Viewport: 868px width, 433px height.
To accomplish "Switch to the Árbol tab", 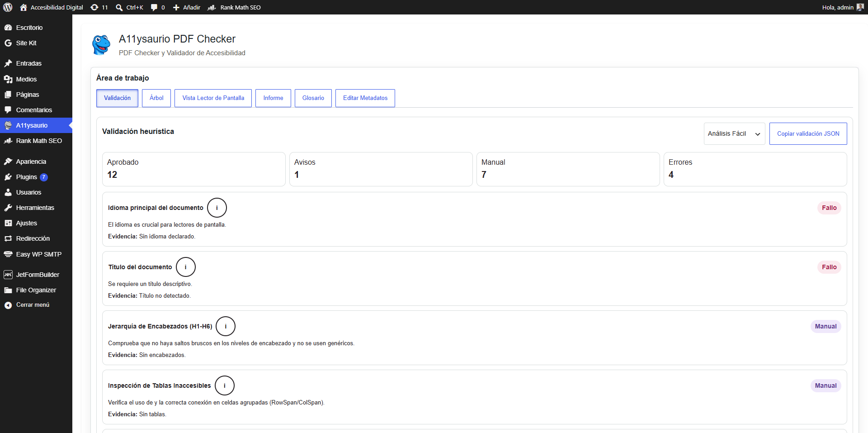I will (156, 98).
